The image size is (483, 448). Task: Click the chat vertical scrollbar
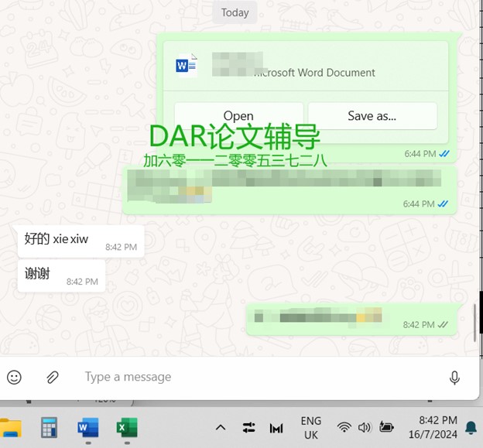click(474, 323)
